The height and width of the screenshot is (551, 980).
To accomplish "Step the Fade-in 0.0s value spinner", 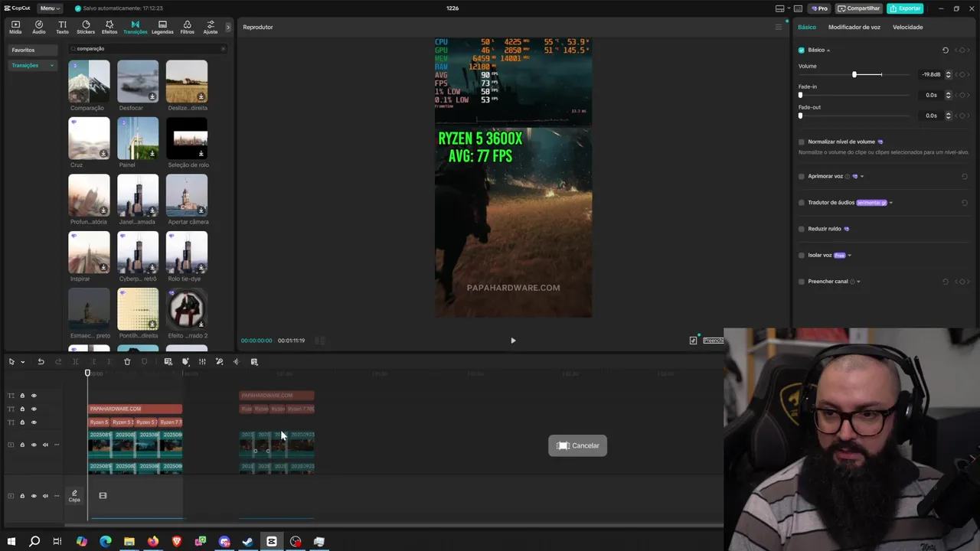I will [948, 95].
